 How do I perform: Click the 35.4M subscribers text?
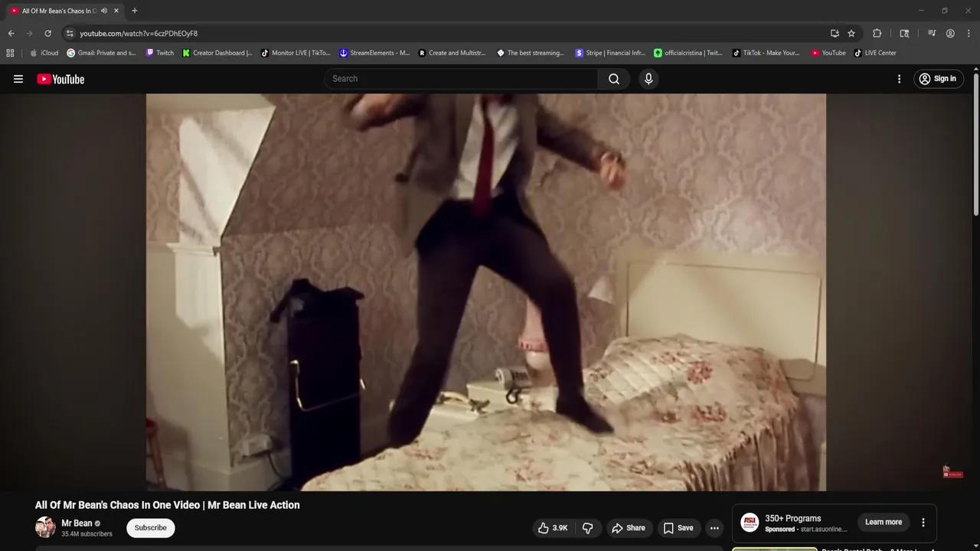click(x=87, y=534)
